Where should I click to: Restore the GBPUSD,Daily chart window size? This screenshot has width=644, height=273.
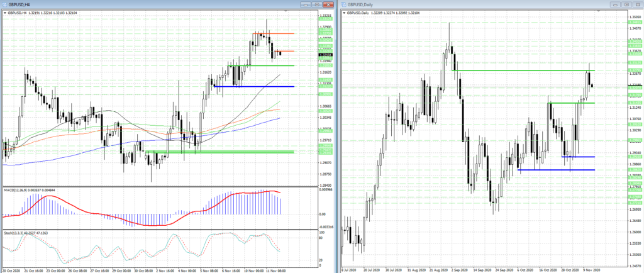click(627, 4)
